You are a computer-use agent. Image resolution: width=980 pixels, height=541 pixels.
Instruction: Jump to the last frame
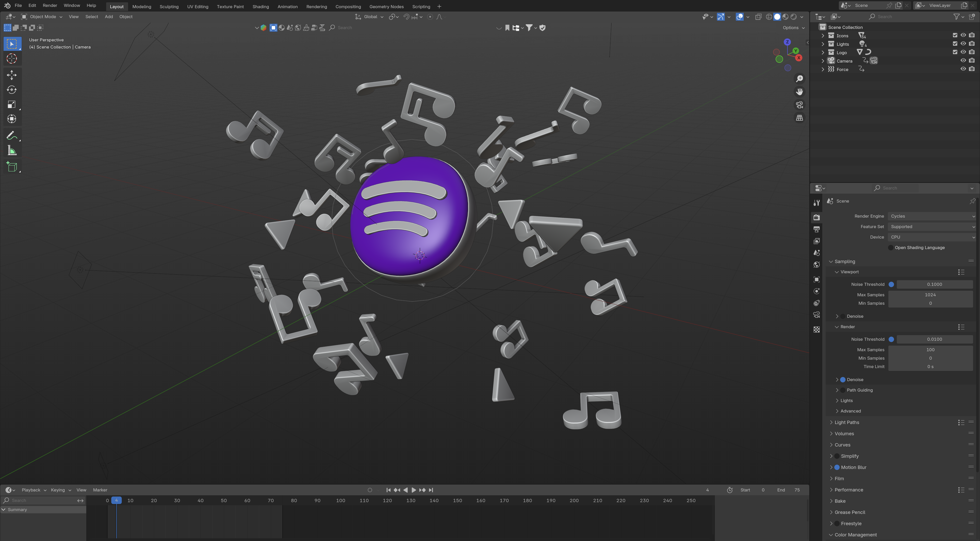431,490
